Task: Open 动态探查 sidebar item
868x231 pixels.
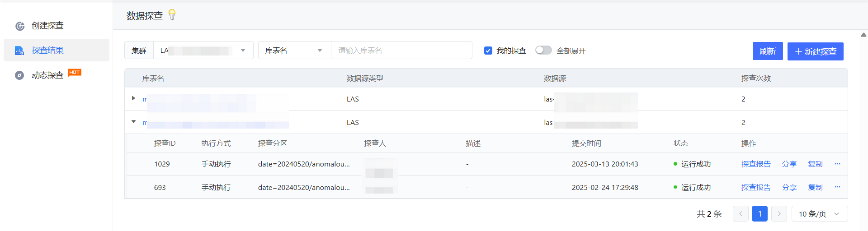Action: tap(47, 75)
